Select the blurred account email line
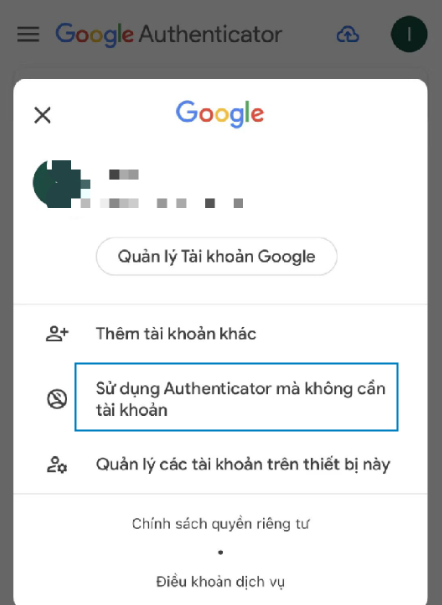Viewport: 442px width, 605px height. tap(162, 203)
